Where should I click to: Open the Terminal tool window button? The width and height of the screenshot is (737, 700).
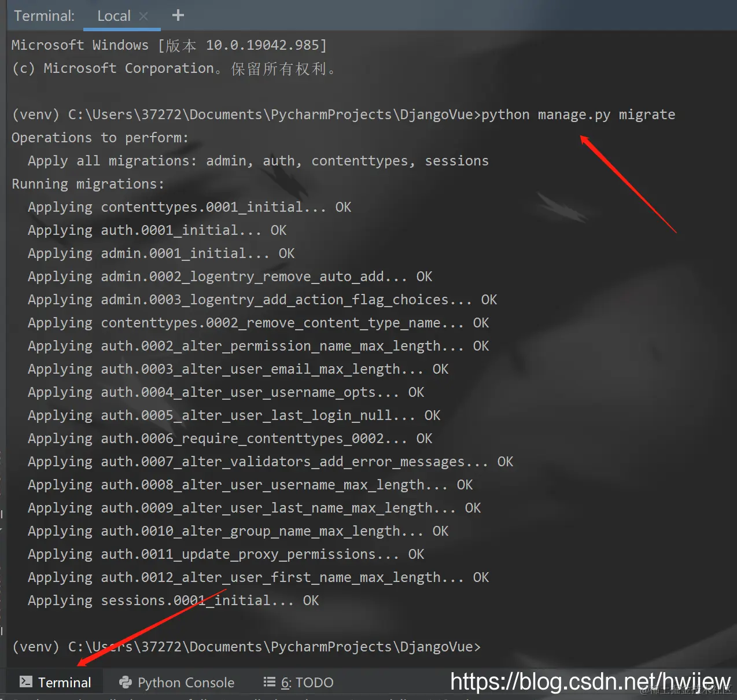click(55, 682)
